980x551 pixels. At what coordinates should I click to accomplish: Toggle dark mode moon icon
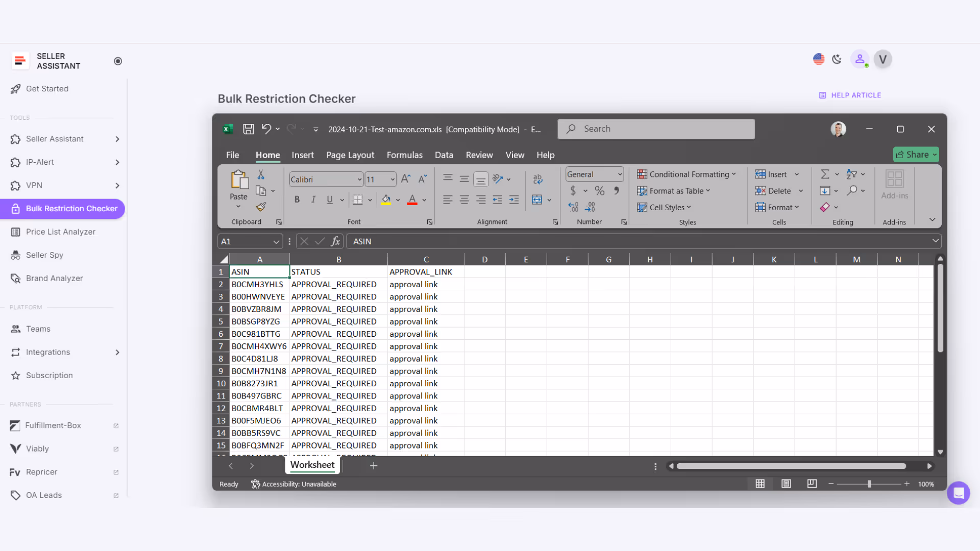pos(837,59)
